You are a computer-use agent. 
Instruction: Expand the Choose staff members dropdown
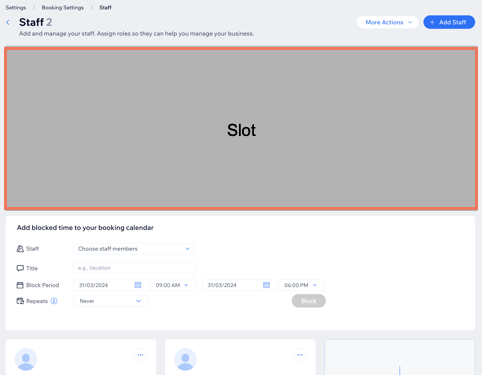pyautogui.click(x=134, y=249)
